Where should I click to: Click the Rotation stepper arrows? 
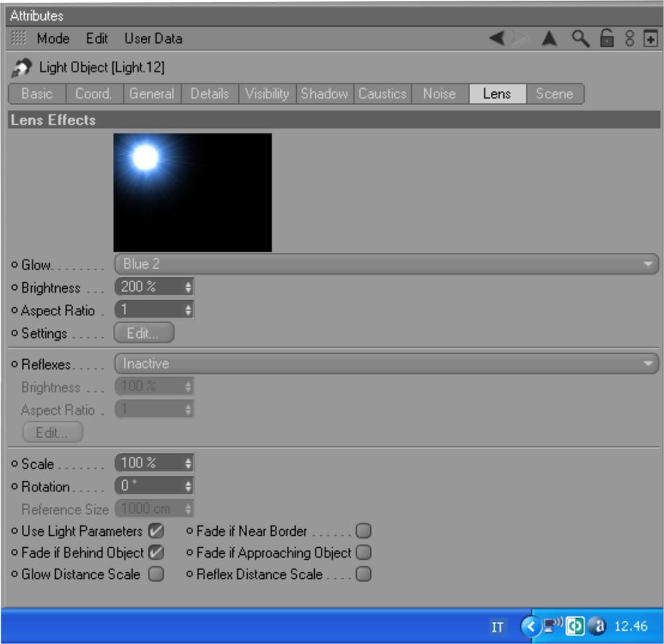coord(189,487)
